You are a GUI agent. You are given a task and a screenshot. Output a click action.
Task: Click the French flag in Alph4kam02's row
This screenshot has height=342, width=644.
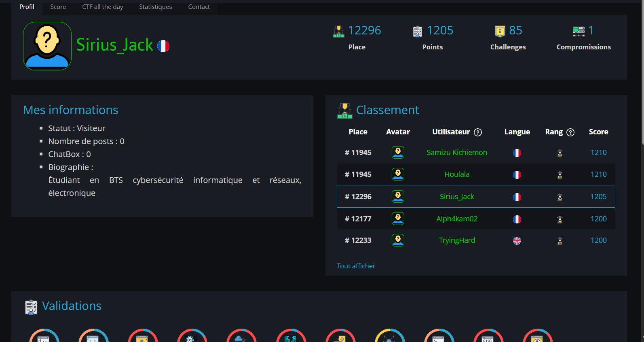517,219
